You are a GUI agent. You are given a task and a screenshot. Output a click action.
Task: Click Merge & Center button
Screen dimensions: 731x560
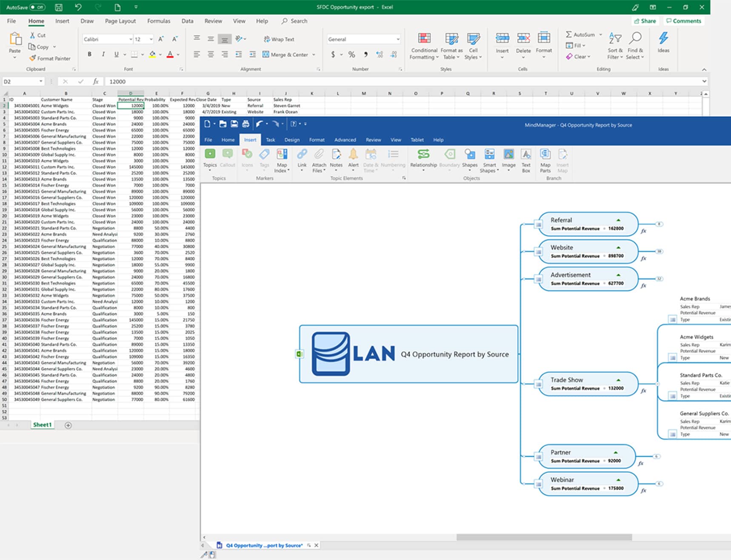click(x=286, y=54)
